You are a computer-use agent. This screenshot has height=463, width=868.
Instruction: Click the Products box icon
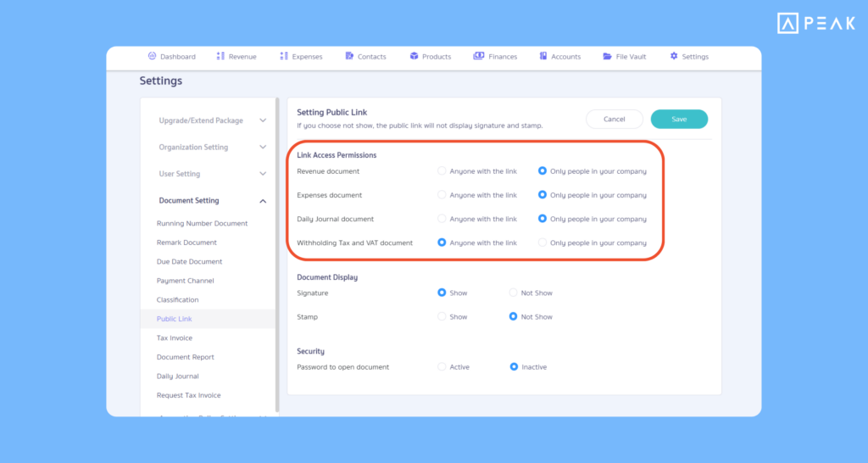(x=414, y=56)
